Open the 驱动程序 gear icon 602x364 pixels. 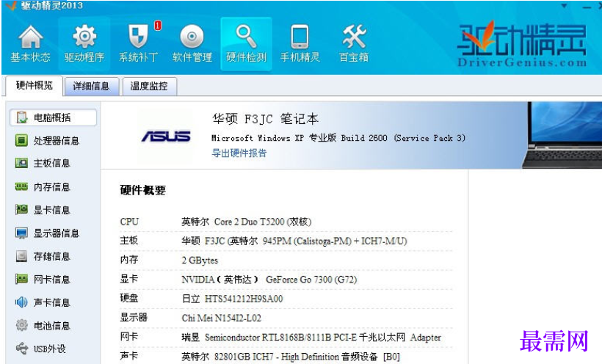coord(84,36)
